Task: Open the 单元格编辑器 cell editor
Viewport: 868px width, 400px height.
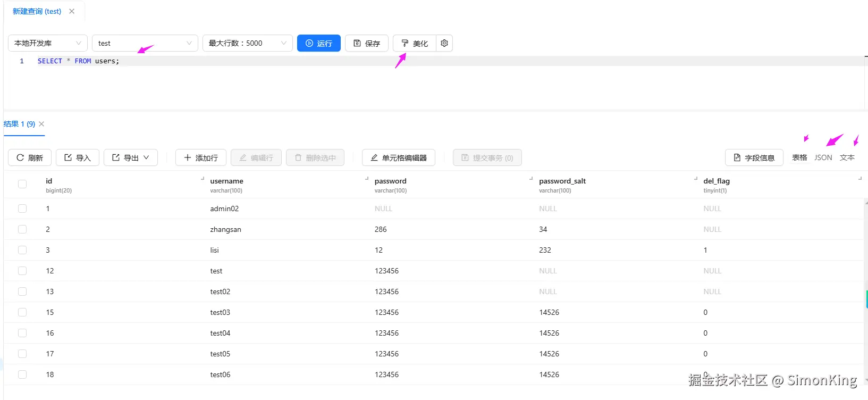Action: click(399, 157)
